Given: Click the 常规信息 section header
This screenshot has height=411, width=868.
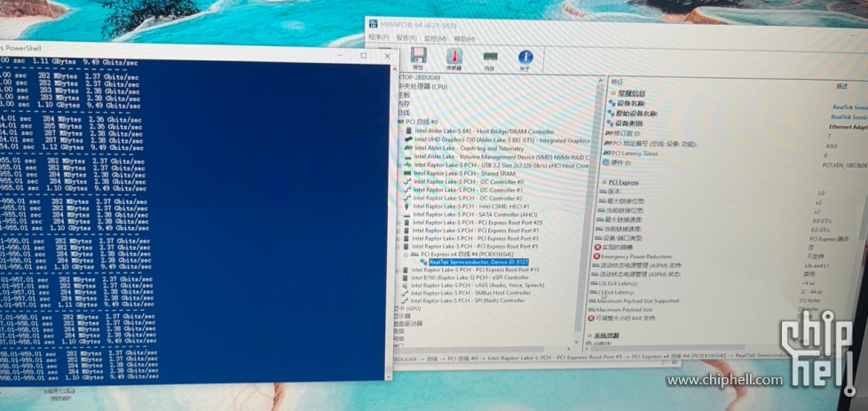Looking at the screenshot, I should [631, 93].
